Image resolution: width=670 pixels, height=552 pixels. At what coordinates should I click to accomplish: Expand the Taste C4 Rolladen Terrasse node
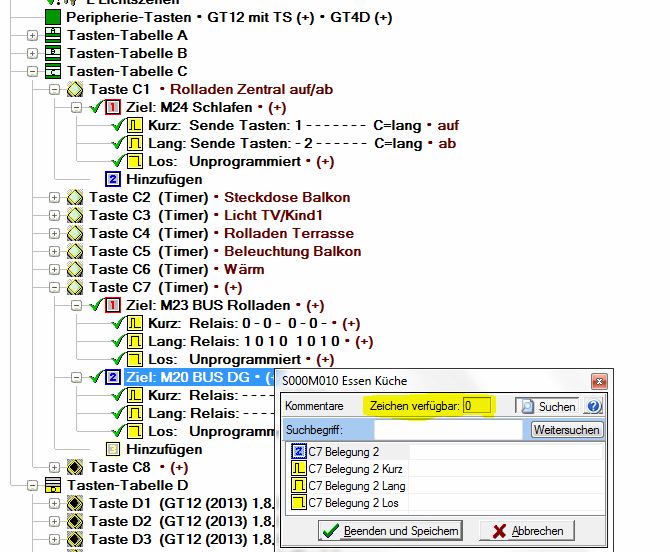pyautogui.click(x=54, y=234)
